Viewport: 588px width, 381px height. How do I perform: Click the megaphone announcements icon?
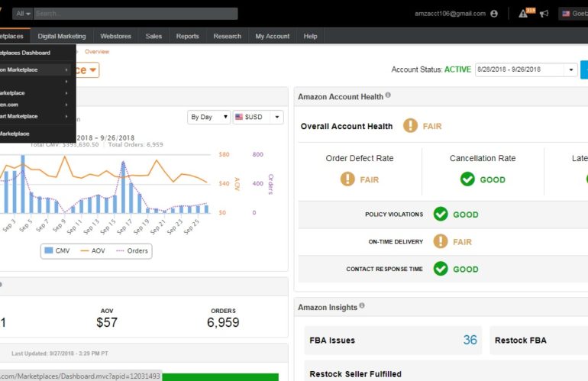click(544, 14)
